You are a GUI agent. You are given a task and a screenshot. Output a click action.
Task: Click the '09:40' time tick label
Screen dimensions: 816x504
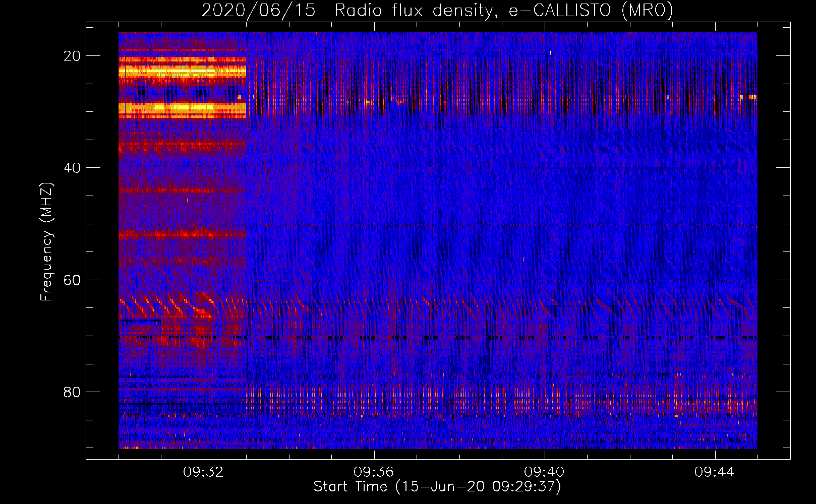click(544, 472)
